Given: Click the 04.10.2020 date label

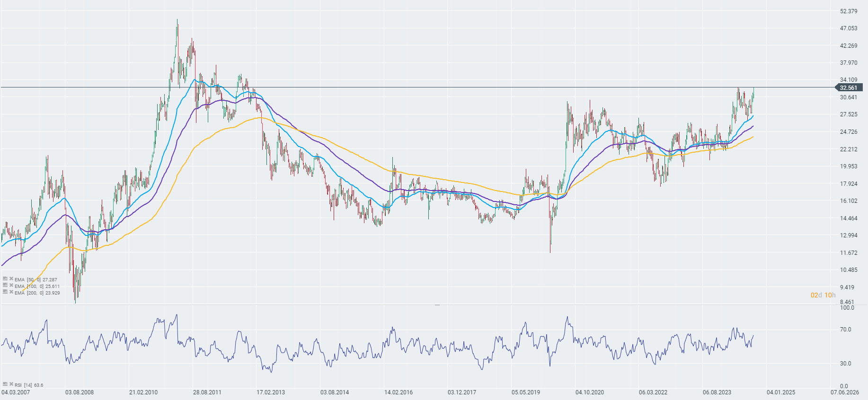Looking at the screenshot, I should pos(590,392).
